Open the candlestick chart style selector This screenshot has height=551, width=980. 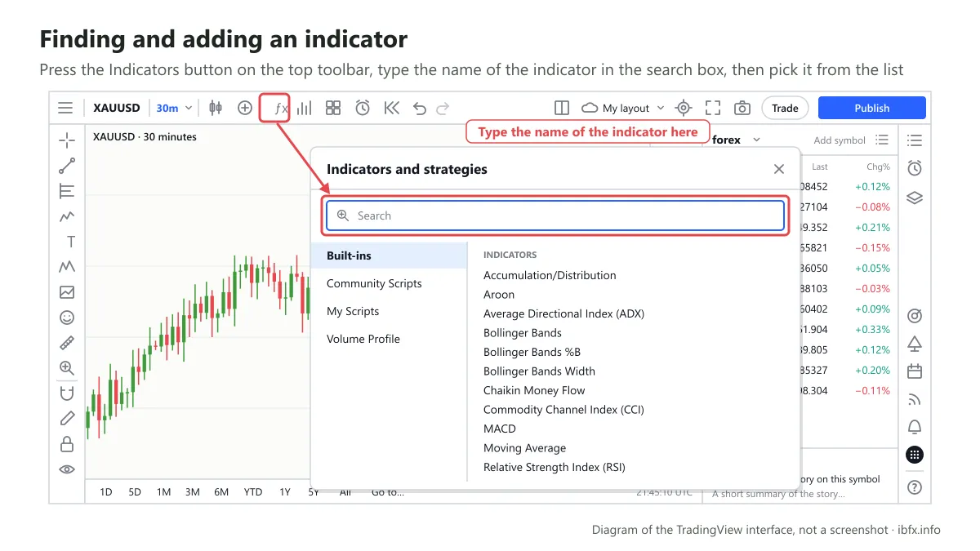click(216, 108)
